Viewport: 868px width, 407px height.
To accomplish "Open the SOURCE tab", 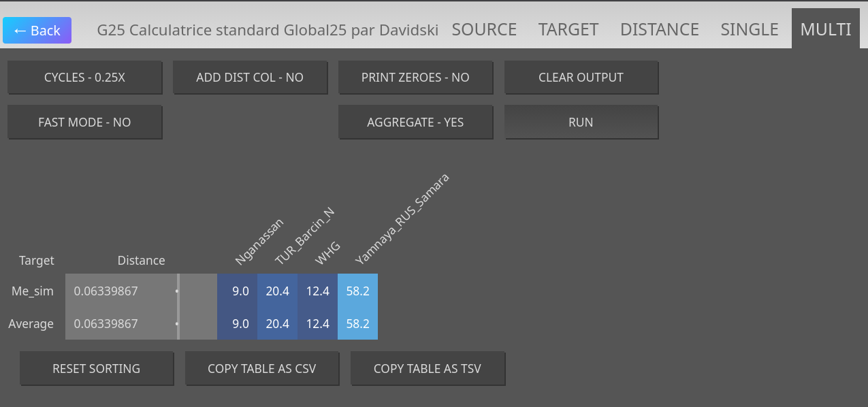I will (x=484, y=29).
